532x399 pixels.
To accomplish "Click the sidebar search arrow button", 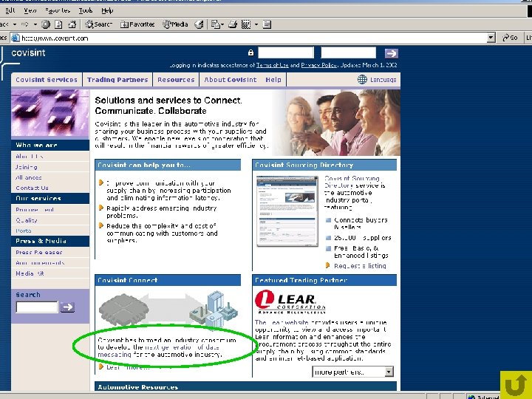I will pos(67,307).
